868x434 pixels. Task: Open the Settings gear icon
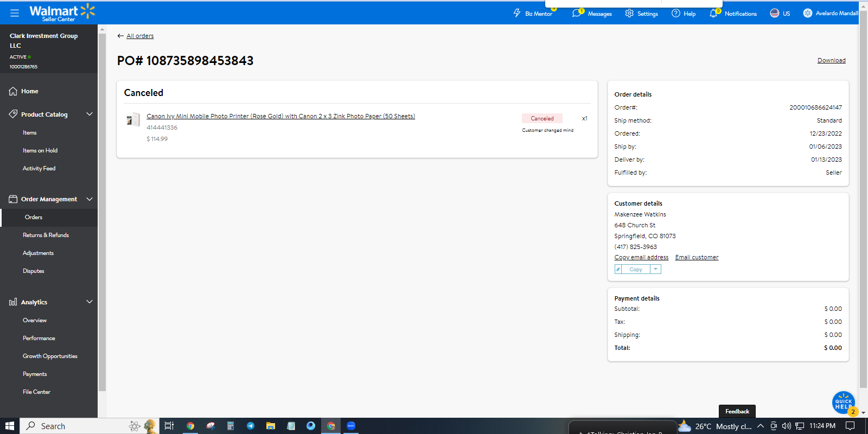click(629, 13)
